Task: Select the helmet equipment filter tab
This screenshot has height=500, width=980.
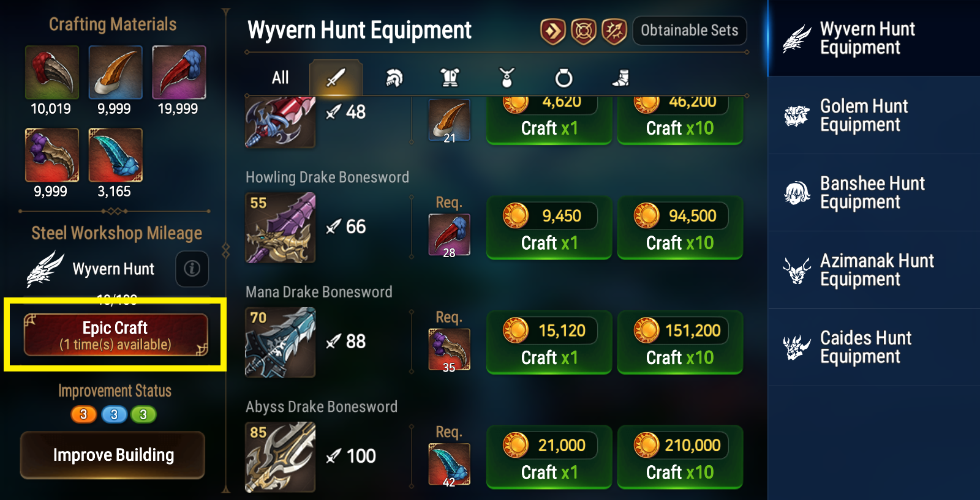Action: (x=394, y=78)
